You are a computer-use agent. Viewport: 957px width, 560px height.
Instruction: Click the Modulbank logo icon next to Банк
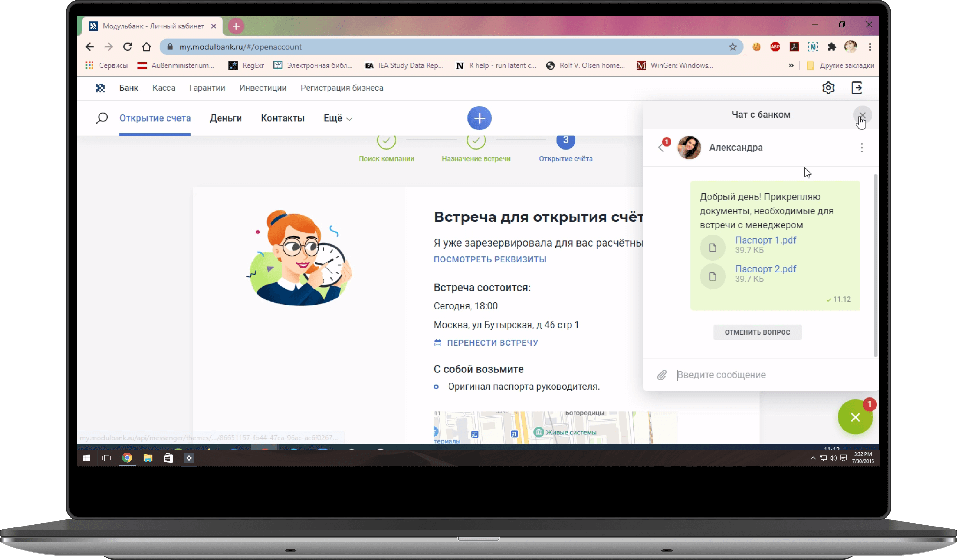(100, 88)
